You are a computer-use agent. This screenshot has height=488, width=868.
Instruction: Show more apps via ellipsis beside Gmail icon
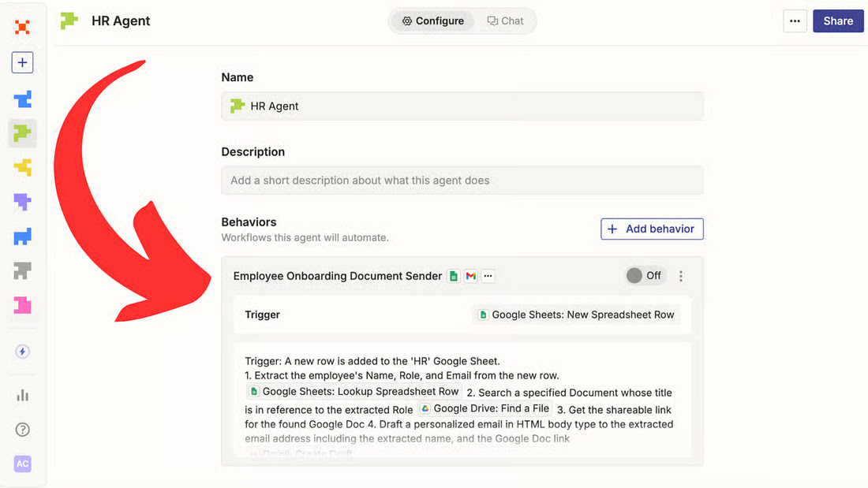pyautogui.click(x=488, y=276)
